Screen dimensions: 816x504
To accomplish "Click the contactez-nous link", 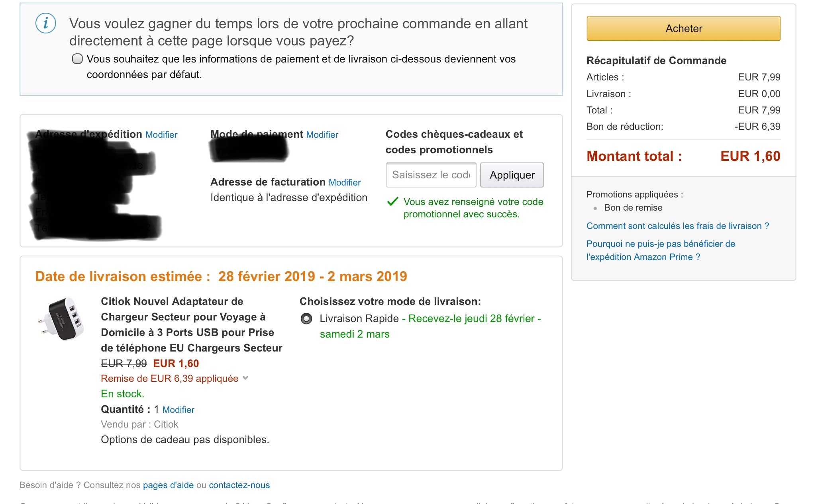I will (x=239, y=485).
